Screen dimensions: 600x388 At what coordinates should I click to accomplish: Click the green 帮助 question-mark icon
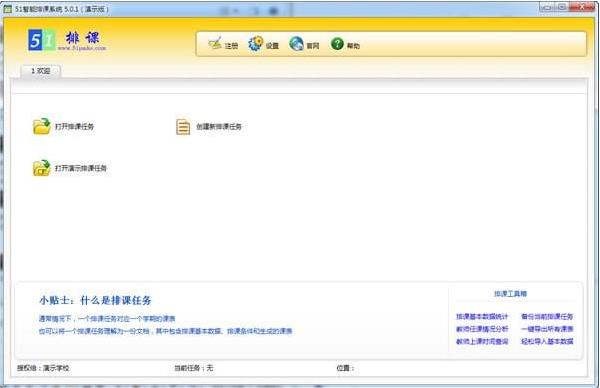(x=337, y=44)
